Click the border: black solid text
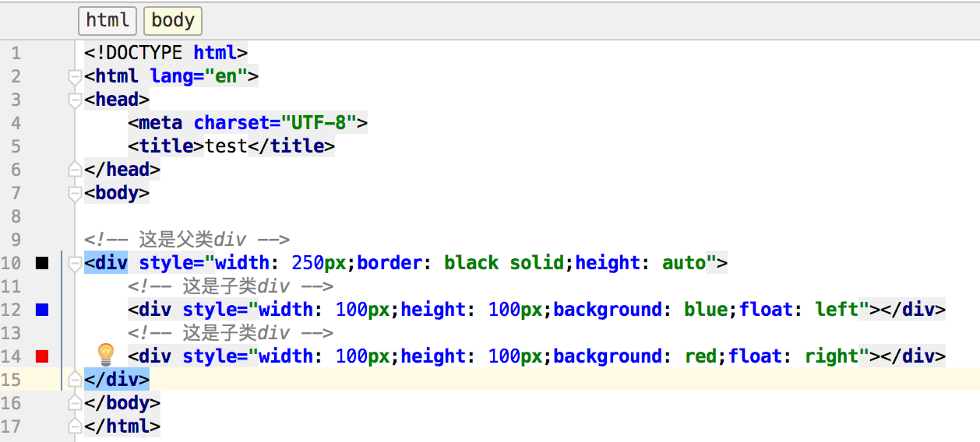980x442 pixels. tap(460, 263)
